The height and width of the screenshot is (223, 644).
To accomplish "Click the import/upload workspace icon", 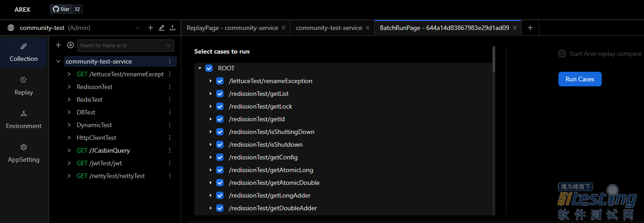I will [x=172, y=28].
